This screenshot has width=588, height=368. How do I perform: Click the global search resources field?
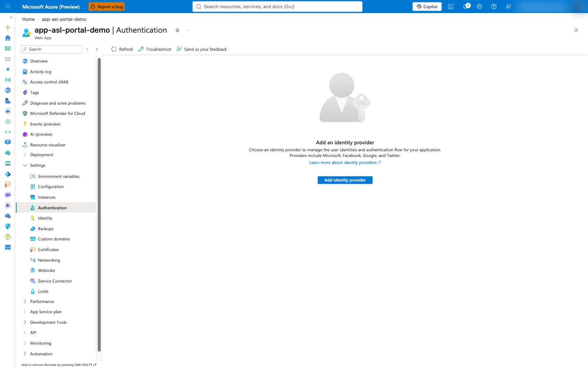pos(277,7)
